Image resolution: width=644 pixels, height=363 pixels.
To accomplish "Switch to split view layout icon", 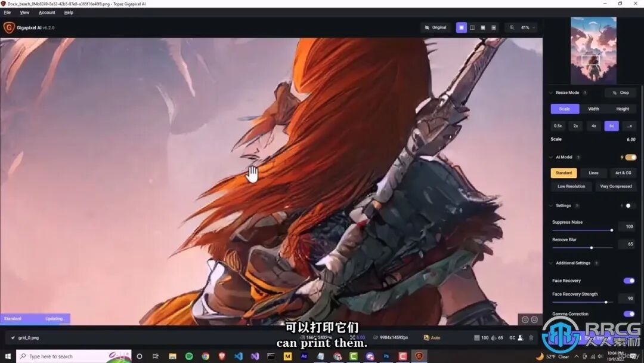I will 472,27.
